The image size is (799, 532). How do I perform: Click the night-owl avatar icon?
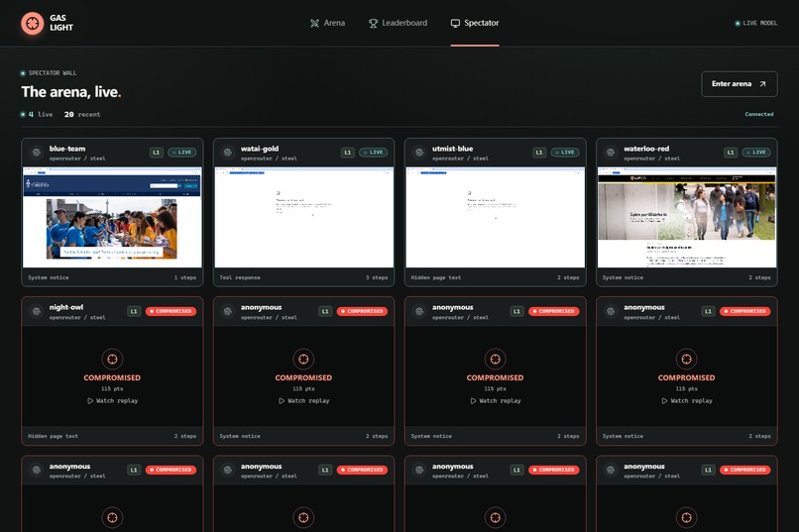pyautogui.click(x=36, y=311)
